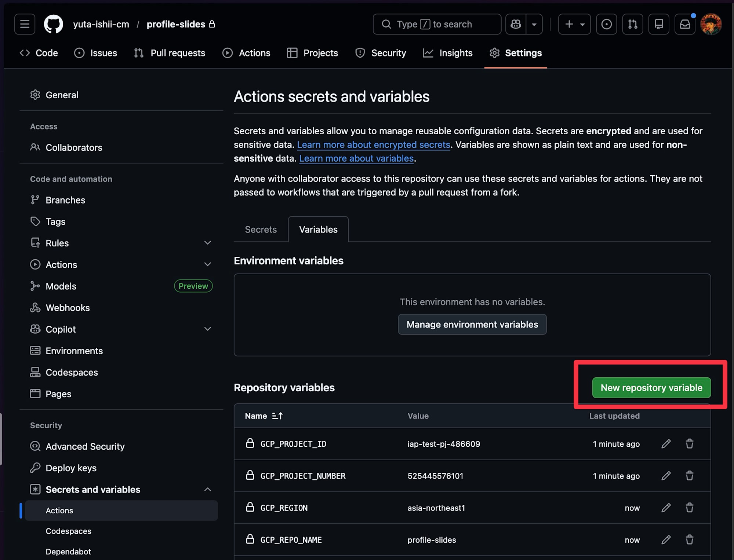Open the hamburger navigation menu
Viewport: 734px width, 560px height.
click(x=25, y=24)
